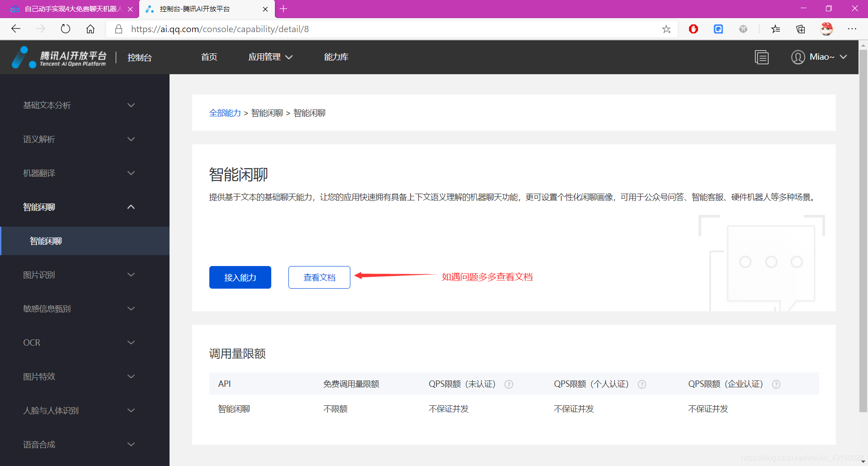
Task: Close the 控制台-腾讯AI开放平台 tab
Action: [x=265, y=9]
